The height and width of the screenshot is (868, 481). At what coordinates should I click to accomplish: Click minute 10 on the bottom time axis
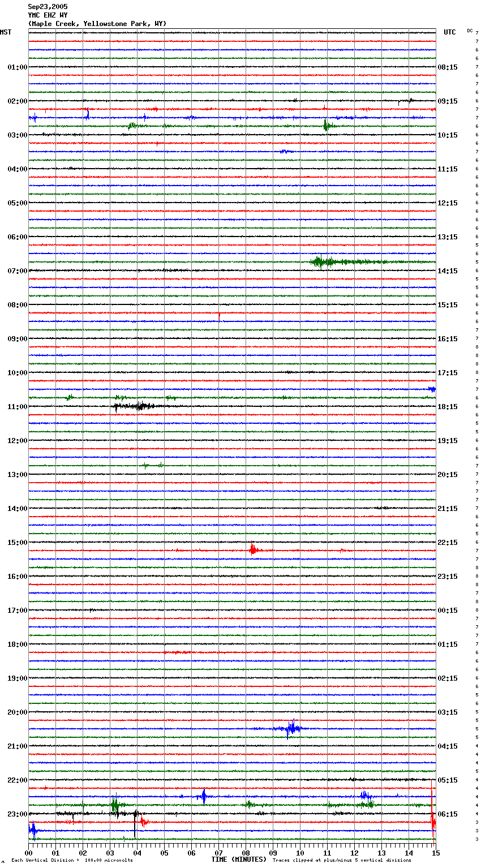pyautogui.click(x=300, y=853)
